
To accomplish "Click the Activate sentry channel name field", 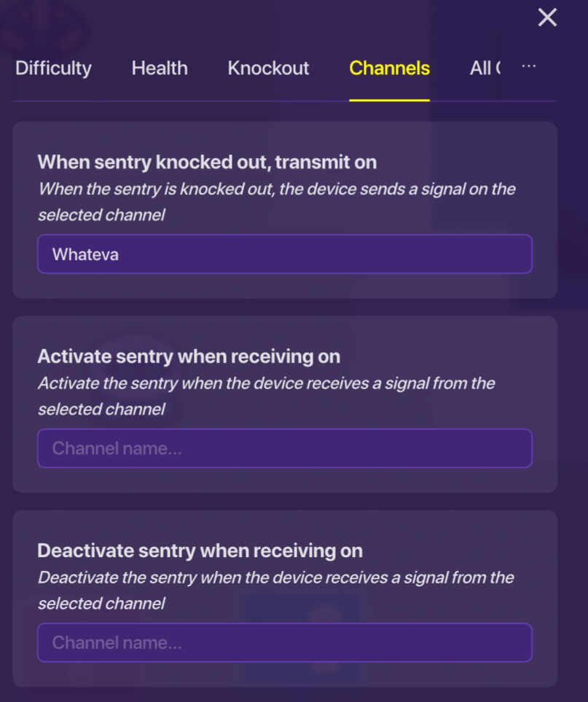I will [284, 449].
